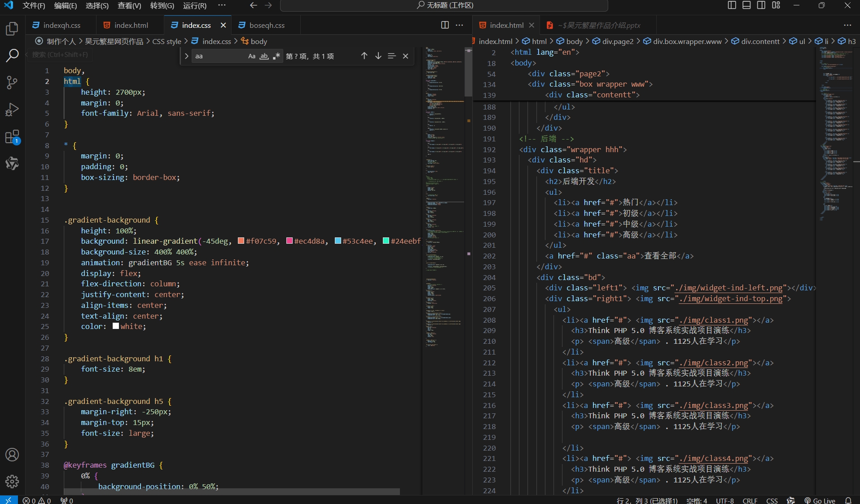The height and width of the screenshot is (504, 860).
Task: Open color picker for #24eebf swatch
Action: 386,241
